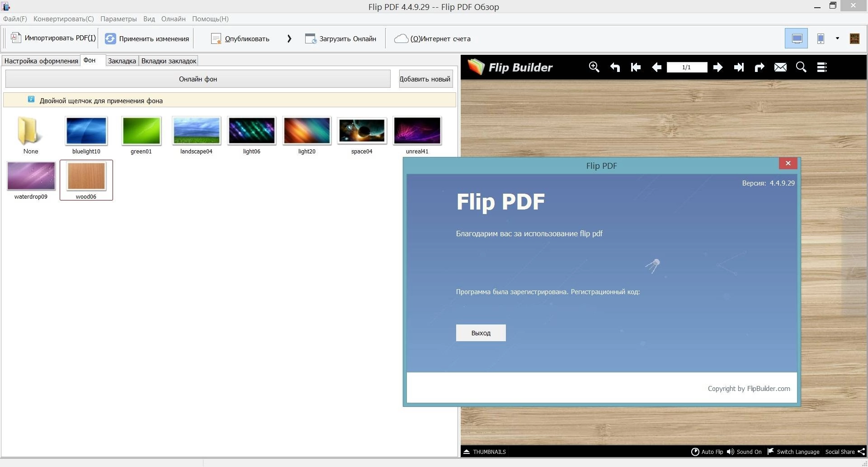Click the Опубликовать publish button
This screenshot has height=467, width=868.
click(x=240, y=38)
